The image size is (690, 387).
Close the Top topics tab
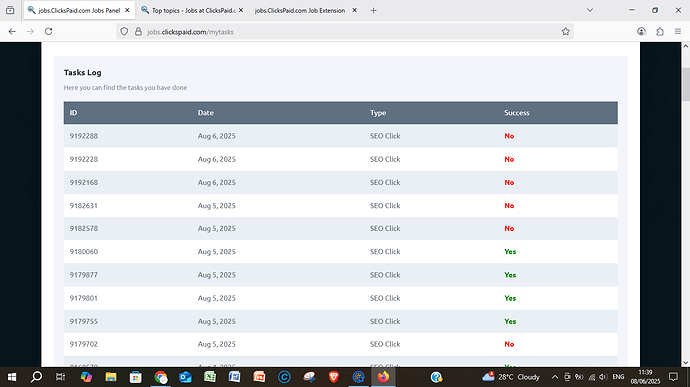tap(241, 10)
